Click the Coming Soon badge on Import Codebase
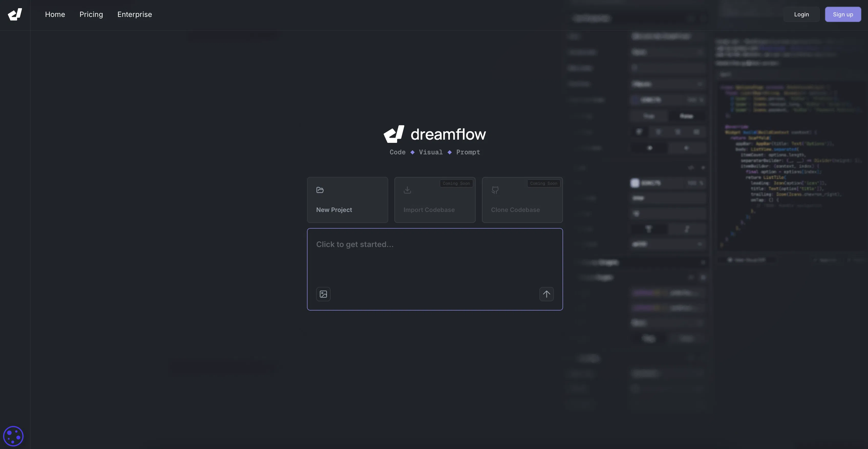Screen dimensions: 868x449 point(456,183)
